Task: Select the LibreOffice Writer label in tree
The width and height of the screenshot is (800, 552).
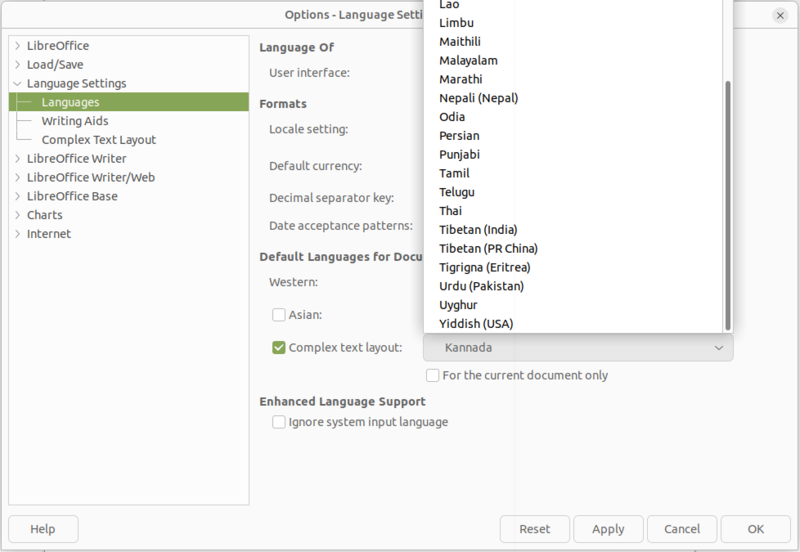Action: [77, 159]
